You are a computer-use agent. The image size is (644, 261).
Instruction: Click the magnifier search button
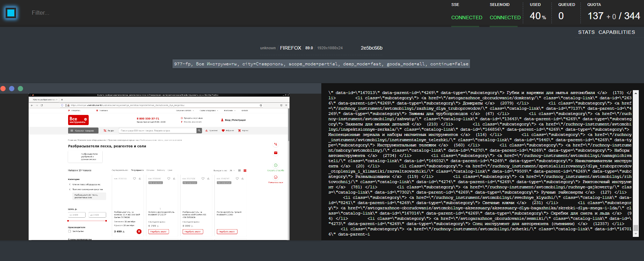199,130
